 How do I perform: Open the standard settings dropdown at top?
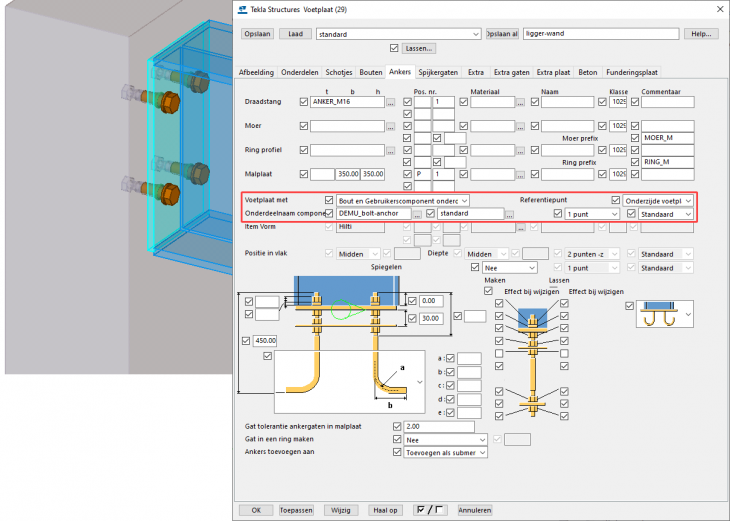399,34
